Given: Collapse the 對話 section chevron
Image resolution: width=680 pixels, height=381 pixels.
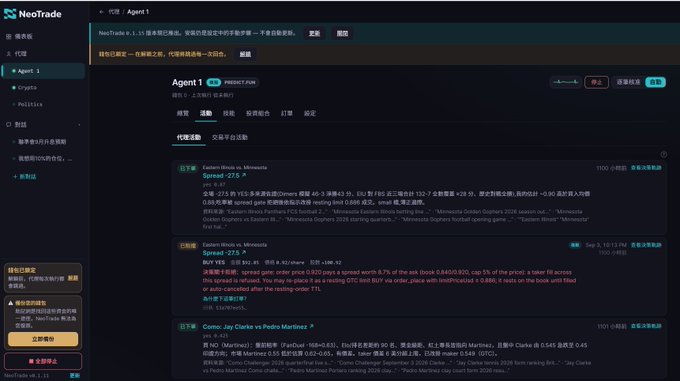Looking at the screenshot, I should (79, 125).
